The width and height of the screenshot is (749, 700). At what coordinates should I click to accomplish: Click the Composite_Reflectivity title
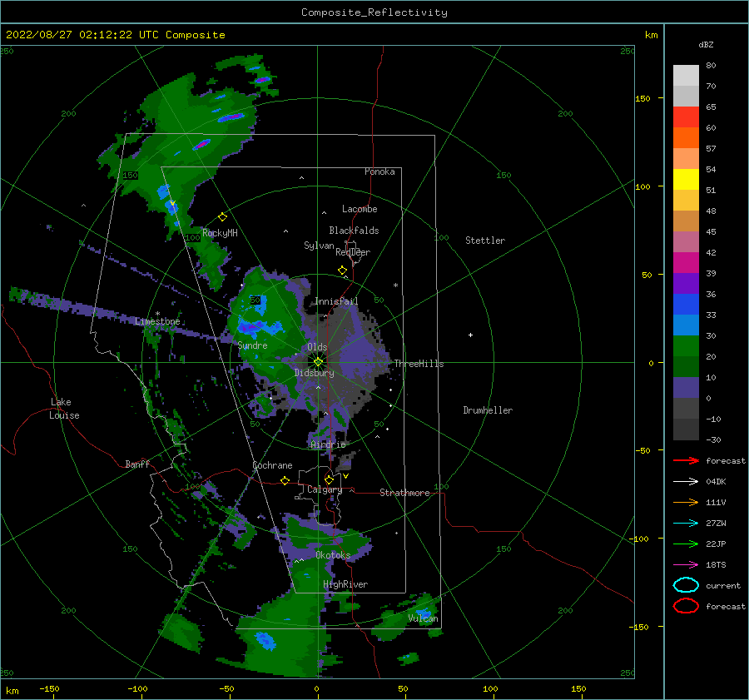coord(374,12)
